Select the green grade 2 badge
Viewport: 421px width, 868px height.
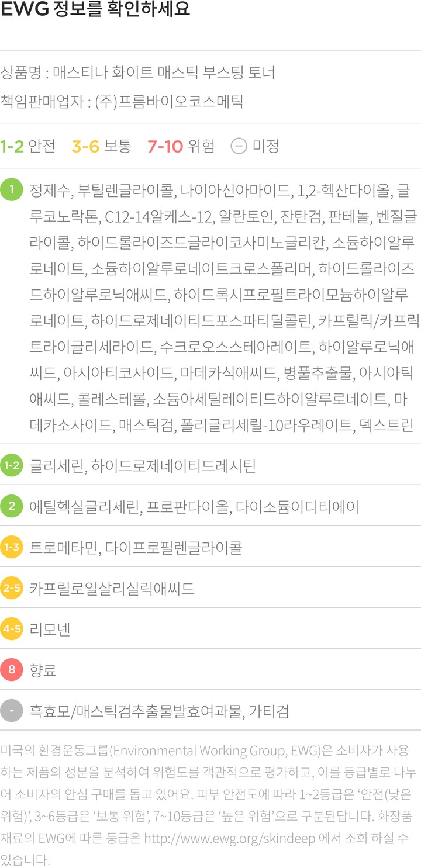click(12, 506)
